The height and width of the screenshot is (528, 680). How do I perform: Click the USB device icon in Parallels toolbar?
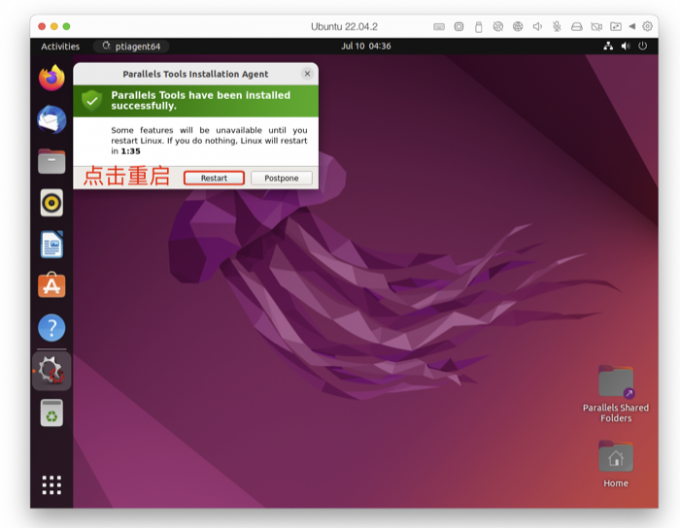(x=478, y=27)
